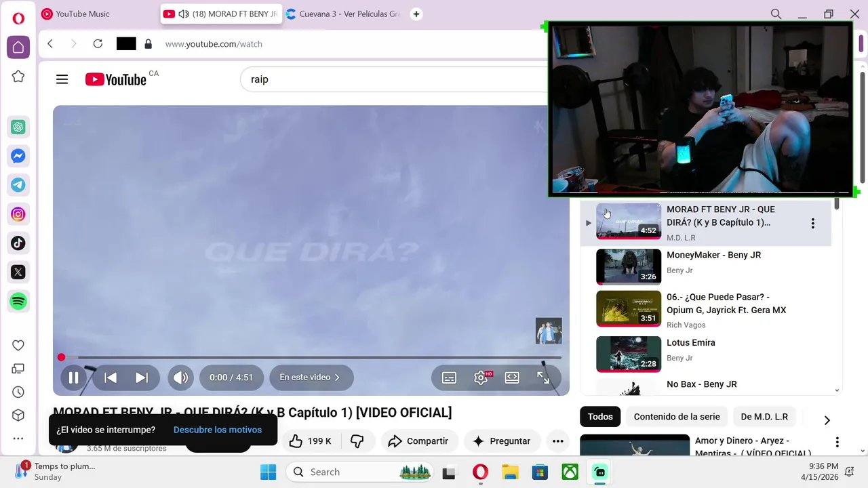
Task: Click the address bar lock icon
Action: [148, 44]
